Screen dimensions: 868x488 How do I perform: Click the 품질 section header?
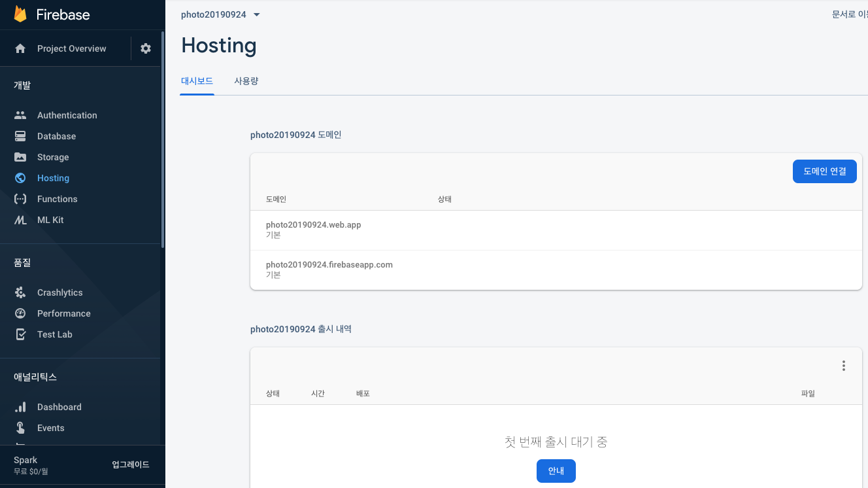click(x=22, y=262)
